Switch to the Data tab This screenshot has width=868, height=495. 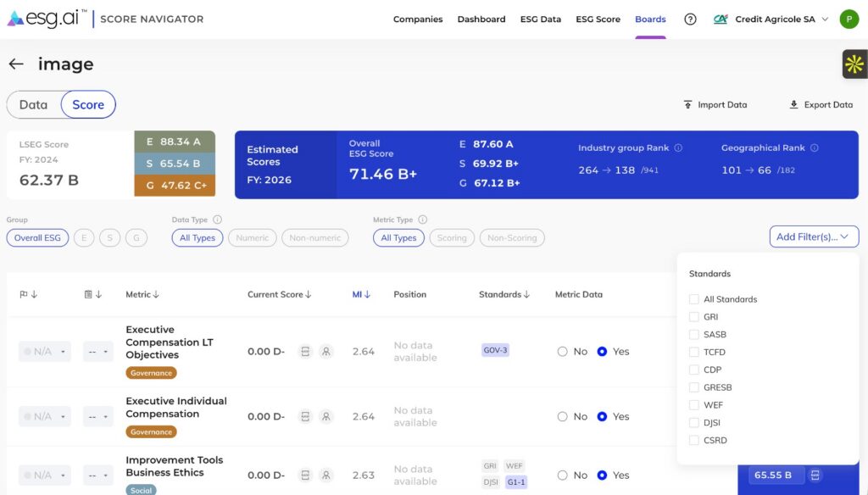click(x=33, y=104)
